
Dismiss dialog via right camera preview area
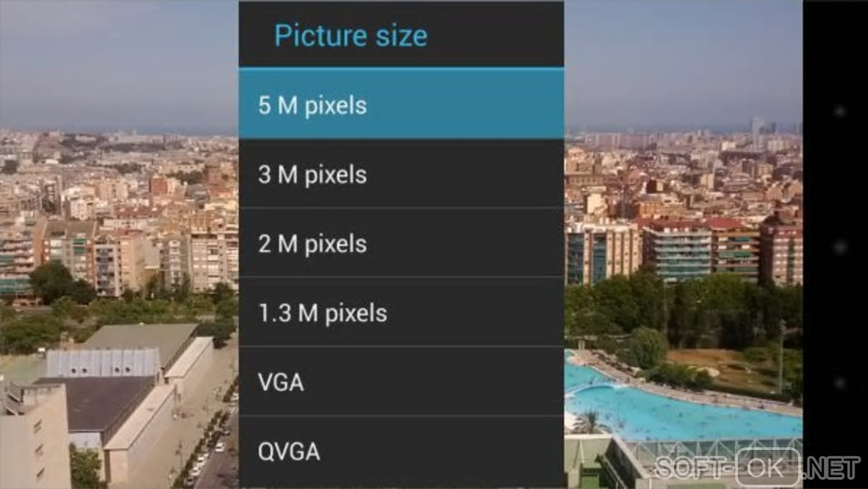point(683,245)
